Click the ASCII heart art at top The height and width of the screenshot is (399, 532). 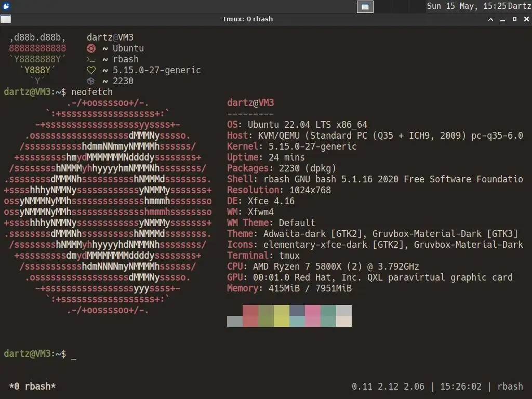37,59
